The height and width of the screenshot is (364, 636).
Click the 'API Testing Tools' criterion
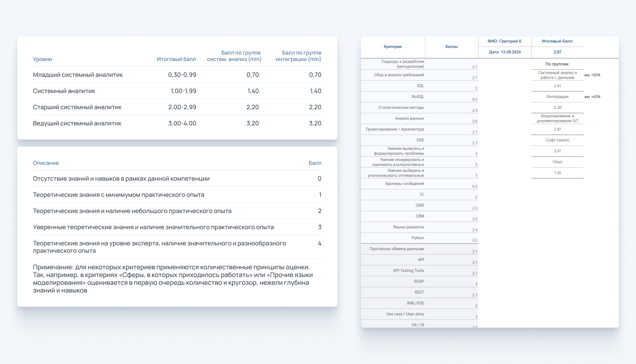[x=408, y=271]
